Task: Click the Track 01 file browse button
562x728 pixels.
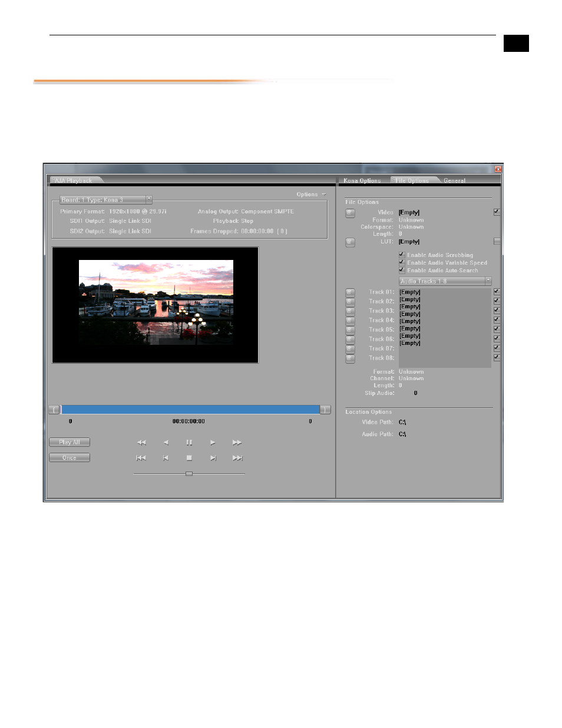Action: 350,292
